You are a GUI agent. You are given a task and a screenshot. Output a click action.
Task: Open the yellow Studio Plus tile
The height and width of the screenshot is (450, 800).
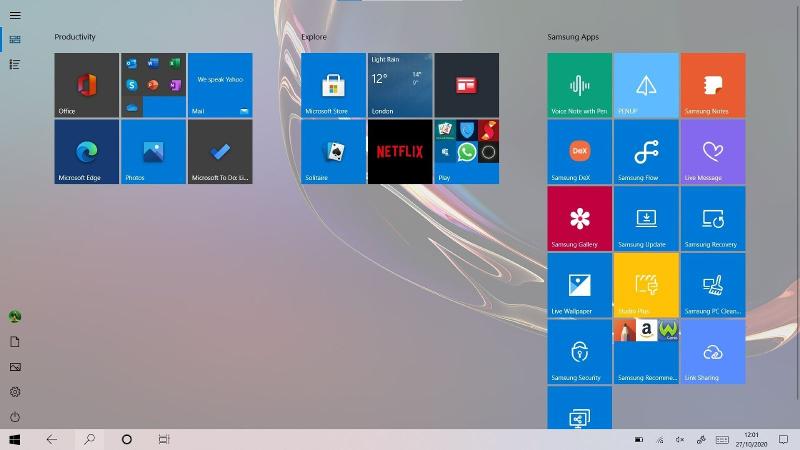646,285
